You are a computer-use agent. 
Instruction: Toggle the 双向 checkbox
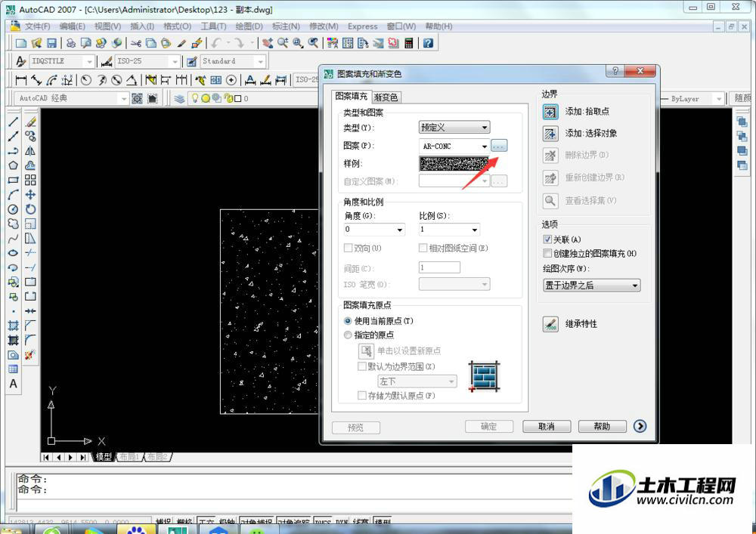tap(348, 248)
